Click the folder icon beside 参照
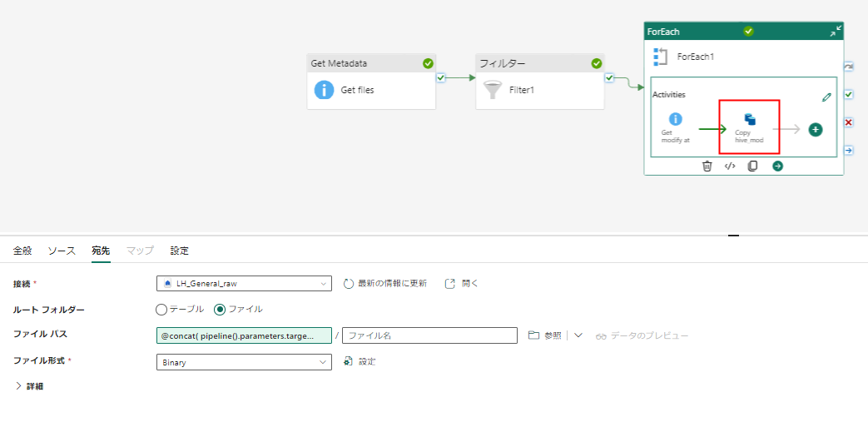This screenshot has height=427, width=868. (533, 335)
